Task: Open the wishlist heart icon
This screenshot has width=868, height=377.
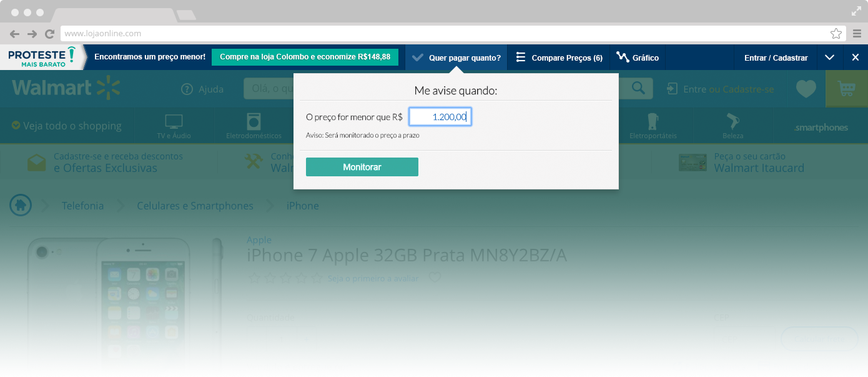Action: click(x=806, y=89)
